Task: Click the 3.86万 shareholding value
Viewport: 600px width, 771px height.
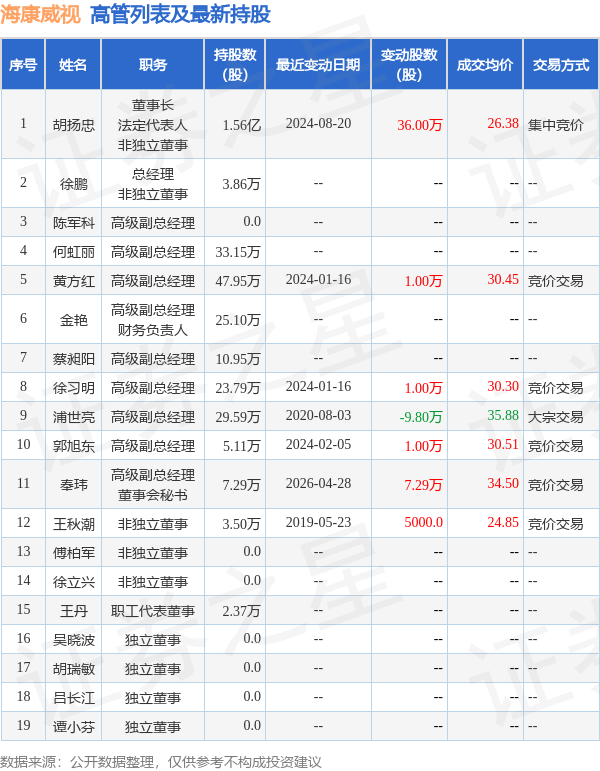Action: [x=241, y=184]
